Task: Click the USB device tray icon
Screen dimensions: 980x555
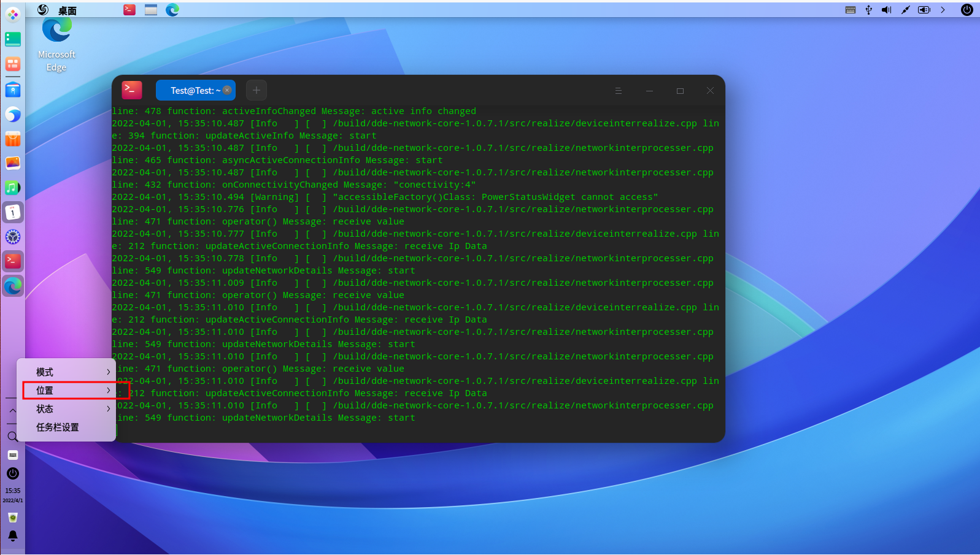Action: tap(869, 10)
